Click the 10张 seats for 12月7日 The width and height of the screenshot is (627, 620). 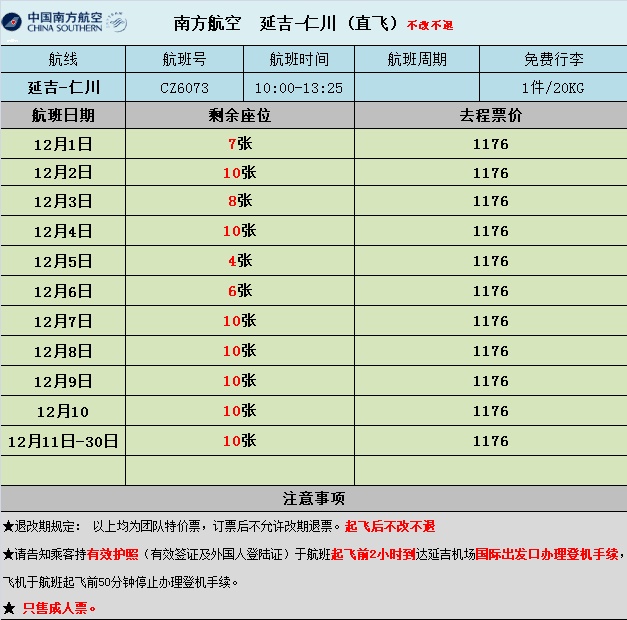240,320
